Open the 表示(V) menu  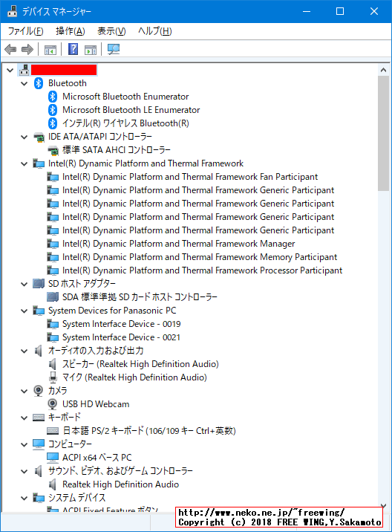click(x=111, y=31)
